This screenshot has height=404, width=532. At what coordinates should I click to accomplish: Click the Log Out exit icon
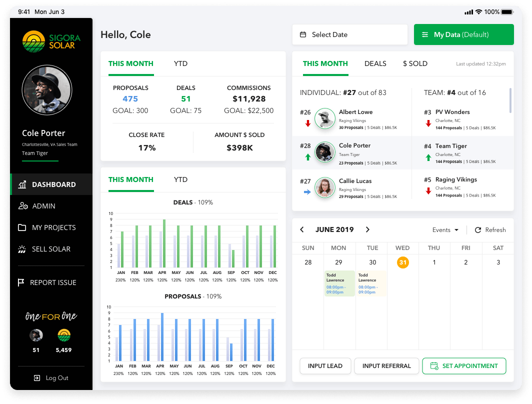(x=37, y=378)
